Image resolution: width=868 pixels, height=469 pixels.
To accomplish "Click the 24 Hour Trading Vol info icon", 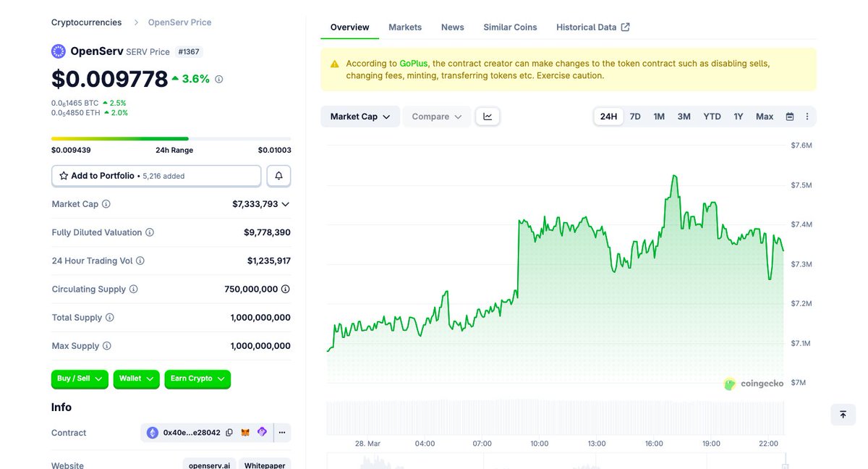I will (x=140, y=261).
